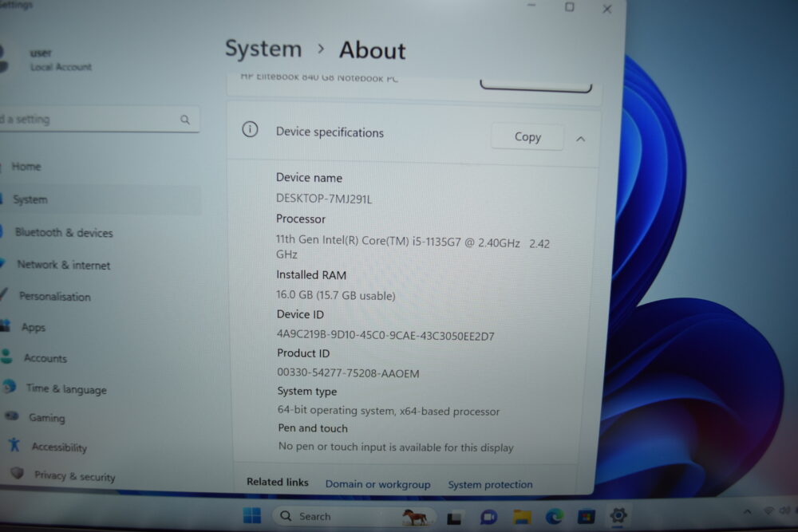798x532 pixels.
Task: Open the chat app on the taskbar
Action: pyautogui.click(x=488, y=518)
